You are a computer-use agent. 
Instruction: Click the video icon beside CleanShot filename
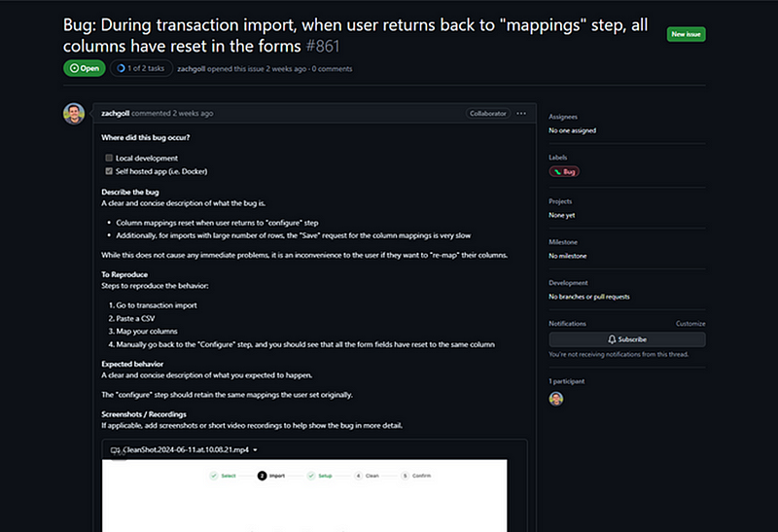point(115,450)
